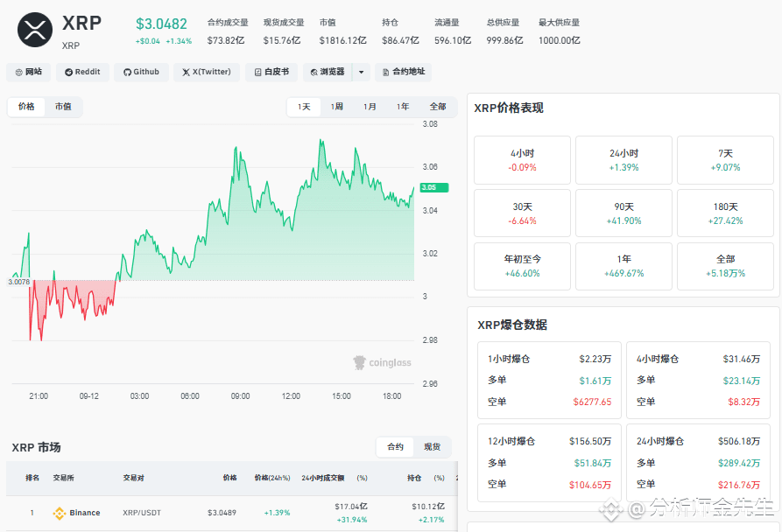
Task: Switch chart to 市值 market cap view
Action: pyautogui.click(x=63, y=107)
